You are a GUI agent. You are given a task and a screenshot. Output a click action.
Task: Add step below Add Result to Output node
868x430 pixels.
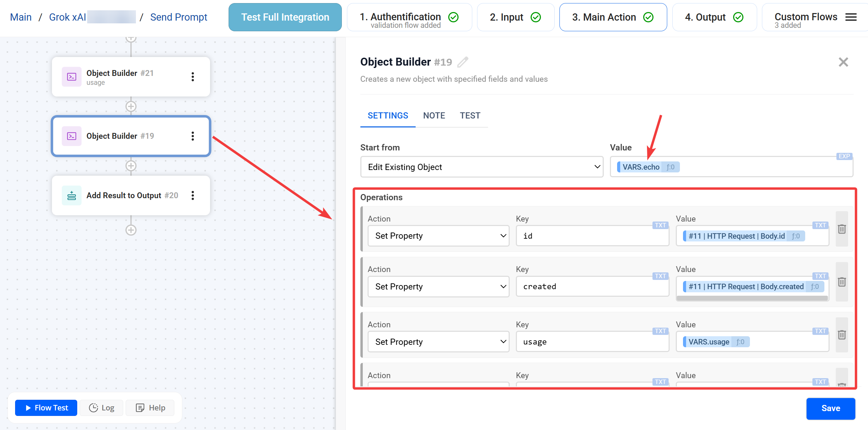[x=131, y=230]
